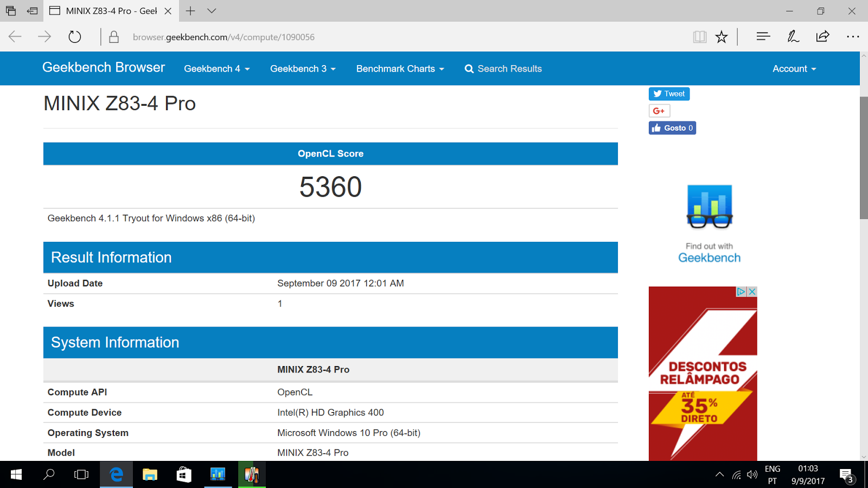Select the MINIX Z83-4 Pro browser tab

point(111,11)
